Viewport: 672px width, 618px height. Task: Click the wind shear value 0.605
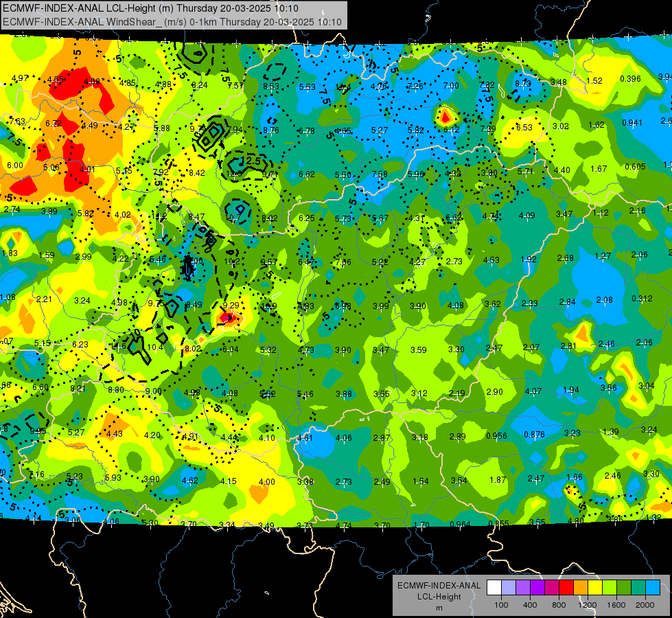click(x=635, y=167)
